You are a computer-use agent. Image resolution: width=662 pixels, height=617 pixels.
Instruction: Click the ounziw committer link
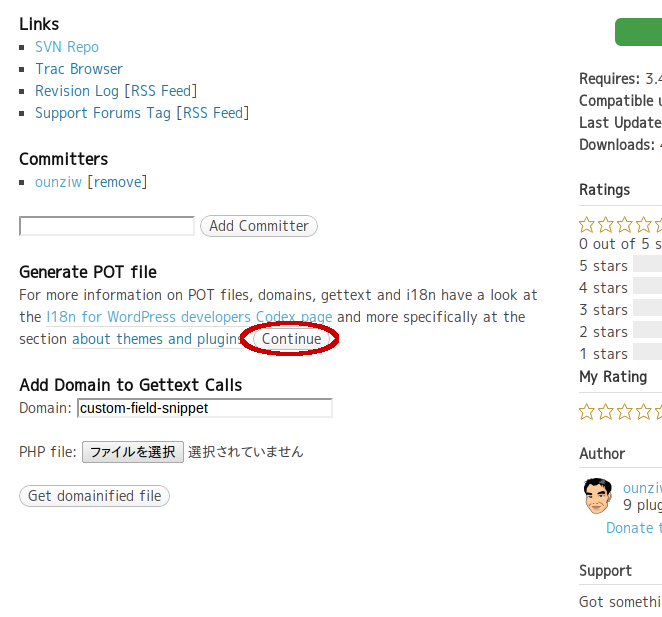coord(58,182)
